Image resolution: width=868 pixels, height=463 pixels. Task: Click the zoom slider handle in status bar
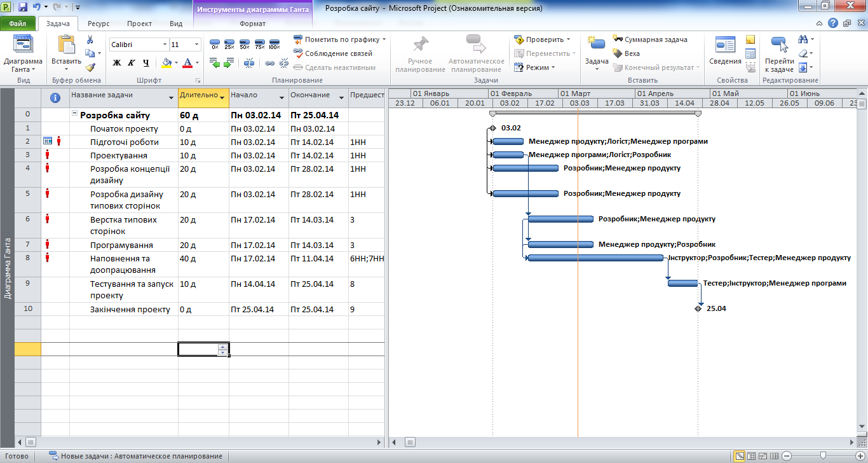pyautogui.click(x=823, y=455)
